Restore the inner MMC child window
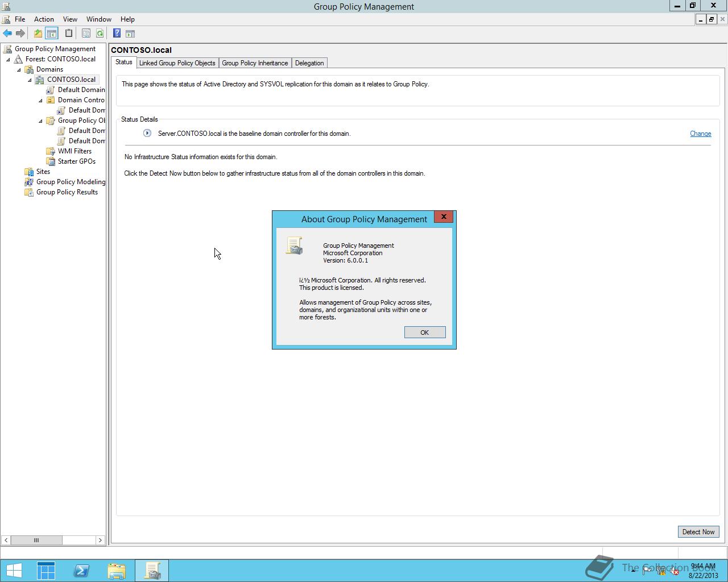This screenshot has width=728, height=582. (712, 19)
